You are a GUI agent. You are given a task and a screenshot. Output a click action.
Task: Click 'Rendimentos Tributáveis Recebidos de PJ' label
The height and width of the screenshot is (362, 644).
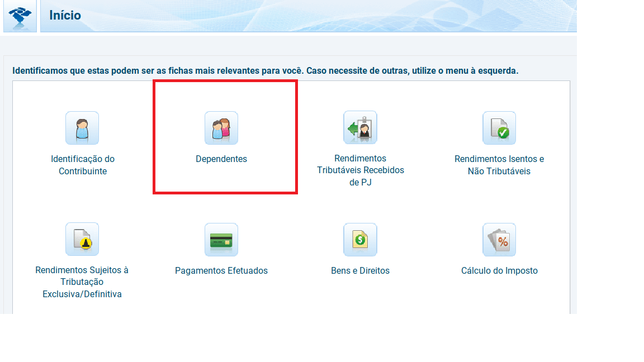click(360, 170)
